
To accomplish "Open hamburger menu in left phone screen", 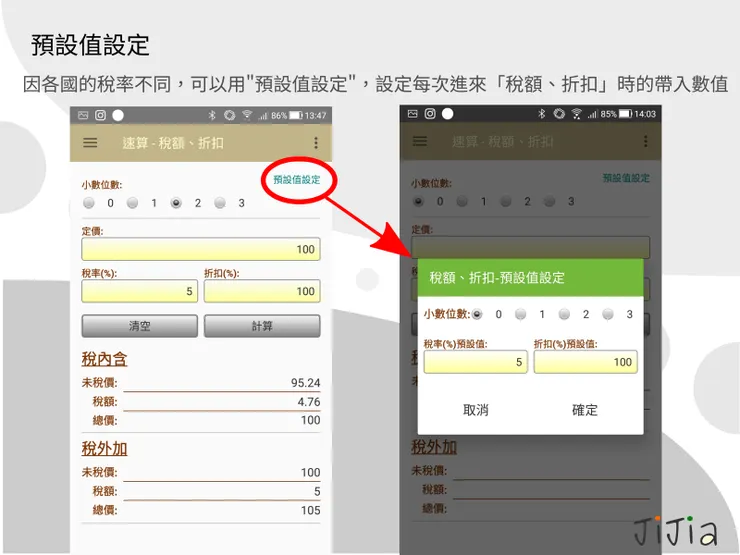I will [x=90, y=143].
